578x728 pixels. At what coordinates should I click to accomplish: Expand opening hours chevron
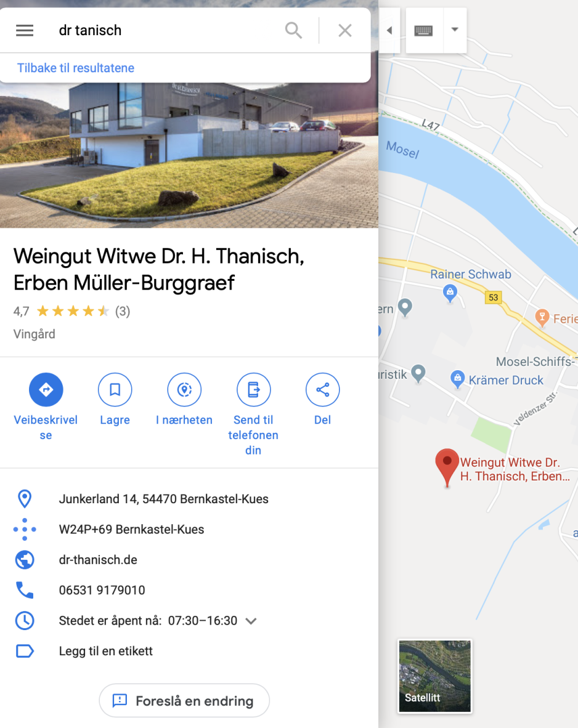tap(251, 621)
